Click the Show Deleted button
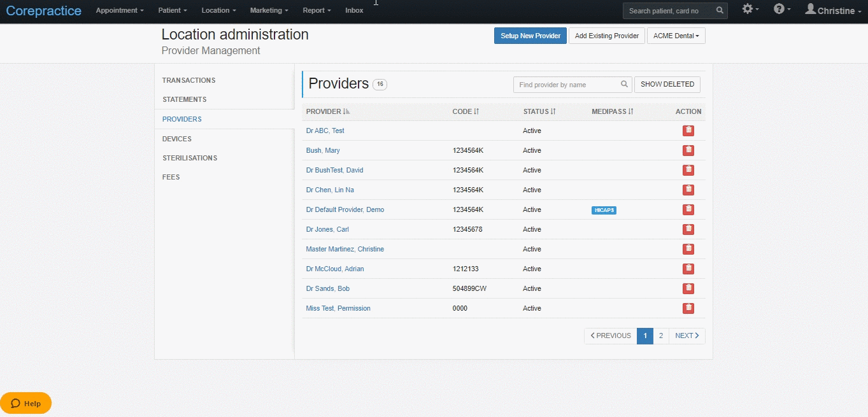The image size is (868, 417). click(667, 84)
